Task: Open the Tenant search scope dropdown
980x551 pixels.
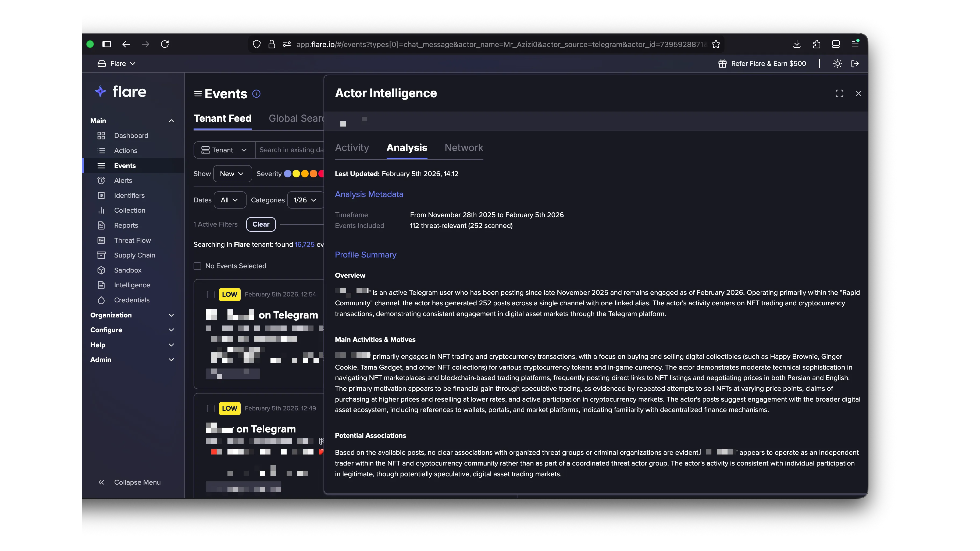Action: (x=224, y=150)
